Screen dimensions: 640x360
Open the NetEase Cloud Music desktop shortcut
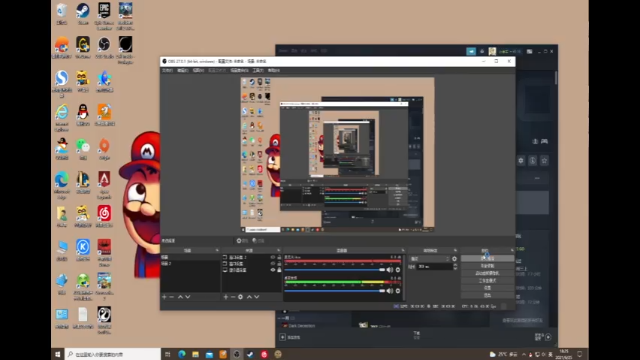click(x=104, y=216)
